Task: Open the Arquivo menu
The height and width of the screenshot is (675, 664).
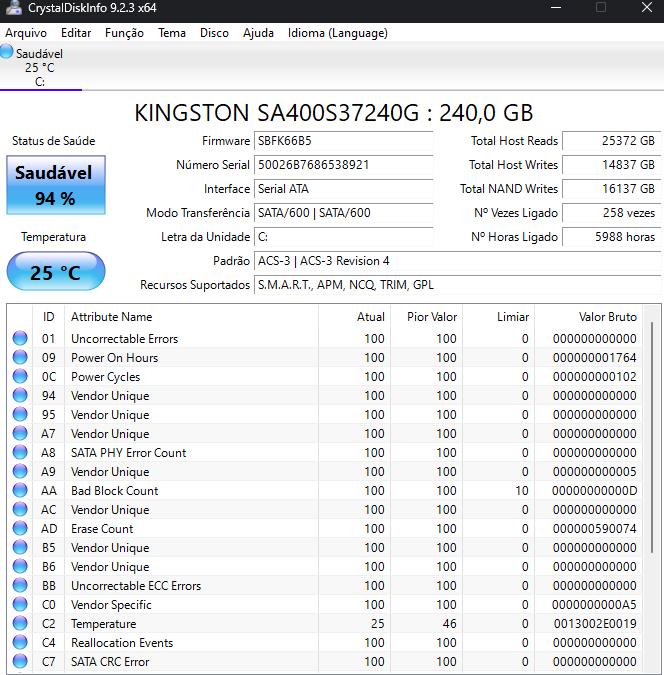Action: [26, 33]
